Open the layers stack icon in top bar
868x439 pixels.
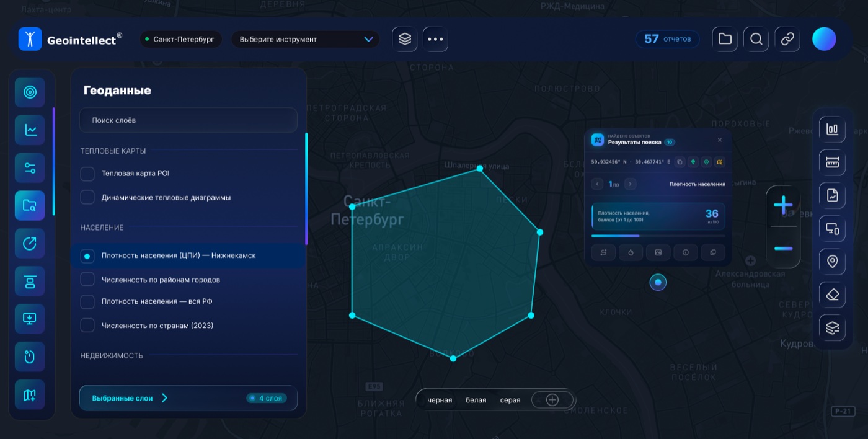click(405, 39)
